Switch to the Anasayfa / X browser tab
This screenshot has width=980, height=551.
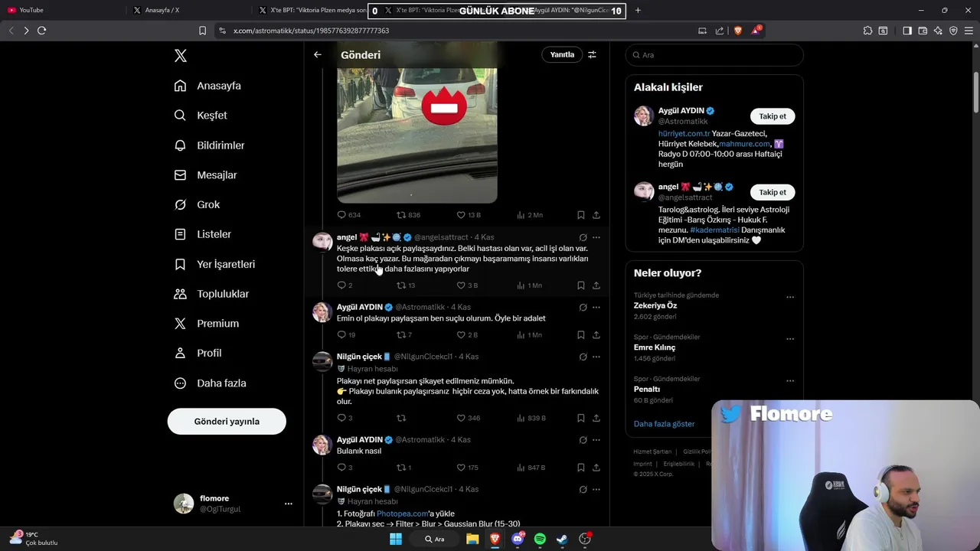click(x=188, y=10)
